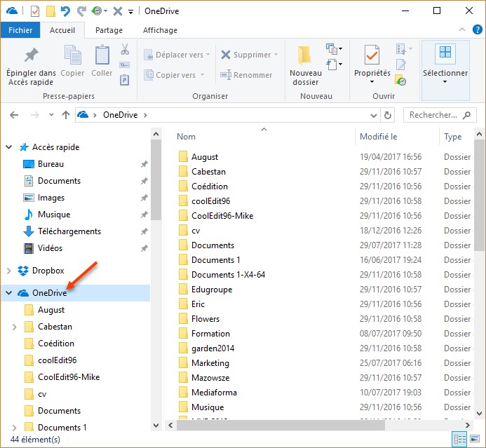
Task: Go up one level with up arrow
Action: click(66, 115)
